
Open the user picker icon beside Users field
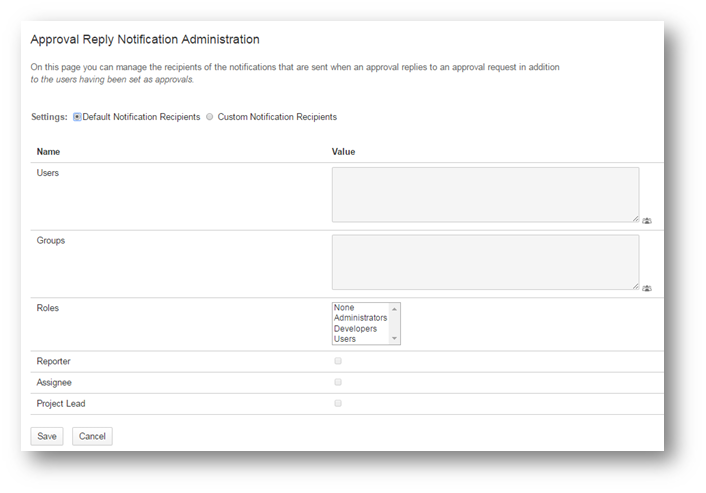coord(647,220)
